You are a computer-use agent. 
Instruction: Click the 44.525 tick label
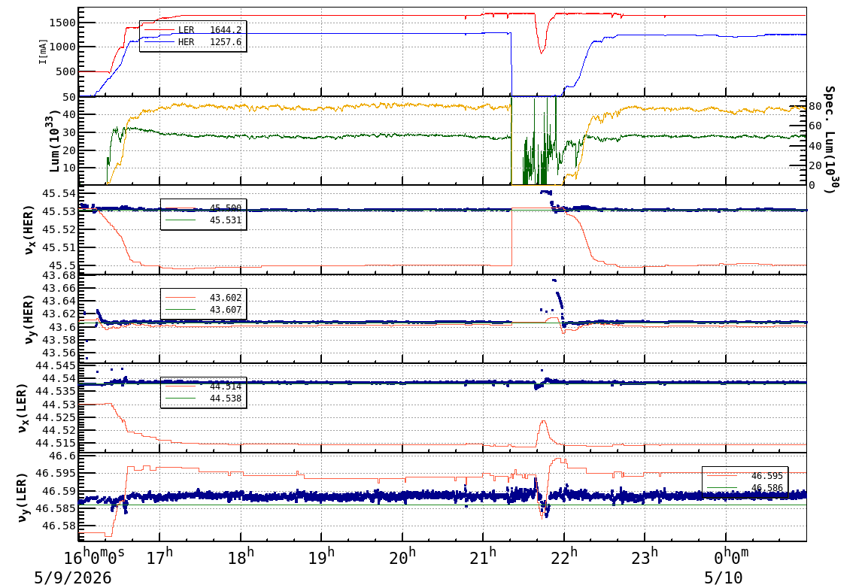(x=56, y=417)
